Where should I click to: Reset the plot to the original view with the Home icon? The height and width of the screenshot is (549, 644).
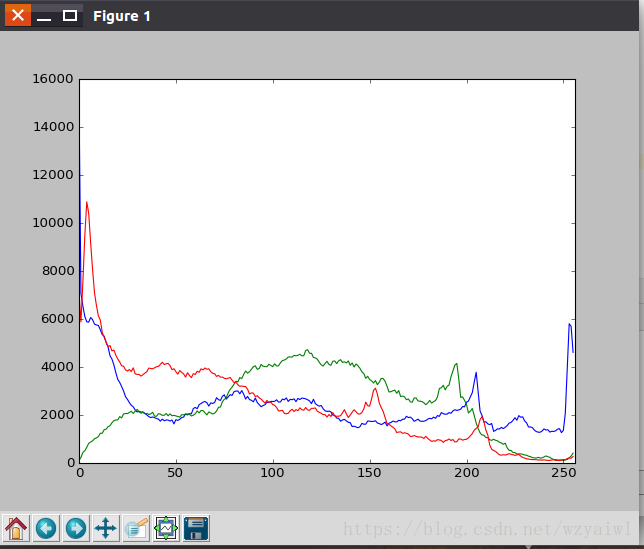[16, 528]
